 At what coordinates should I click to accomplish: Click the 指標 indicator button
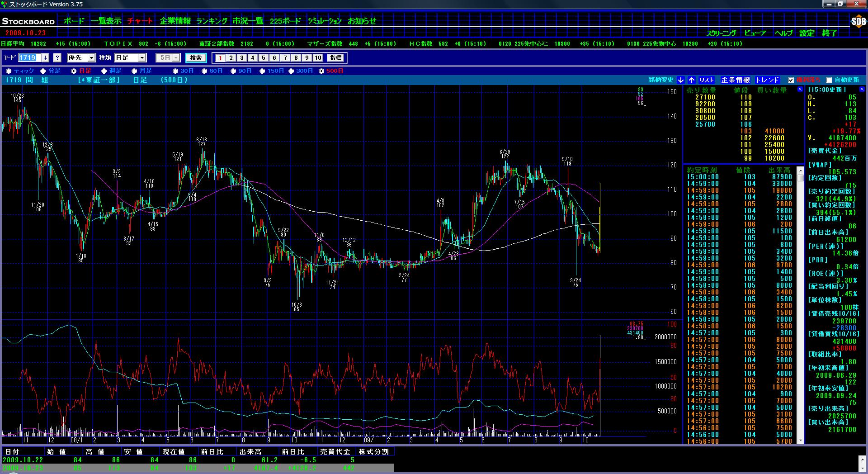tap(335, 58)
